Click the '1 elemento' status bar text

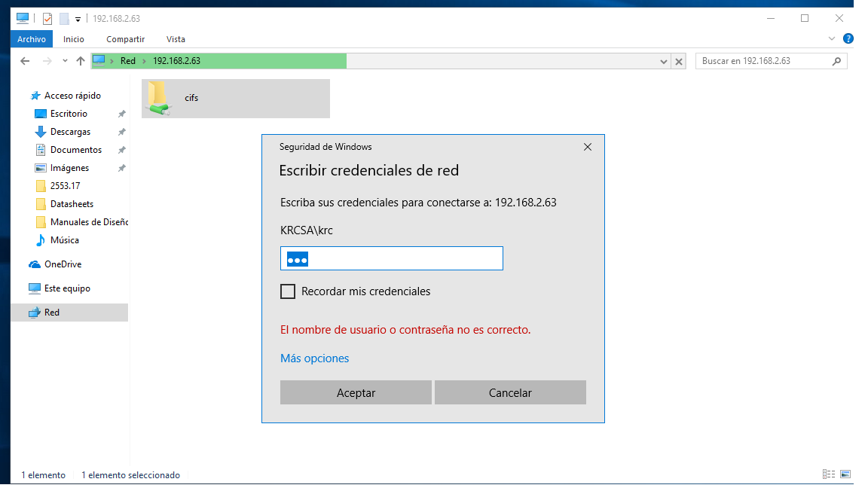[x=43, y=475]
